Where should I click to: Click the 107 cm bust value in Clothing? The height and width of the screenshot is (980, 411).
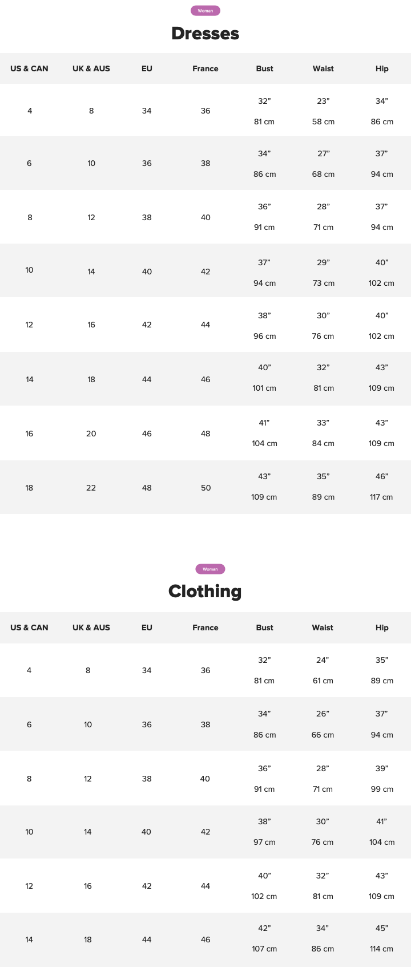tap(264, 949)
